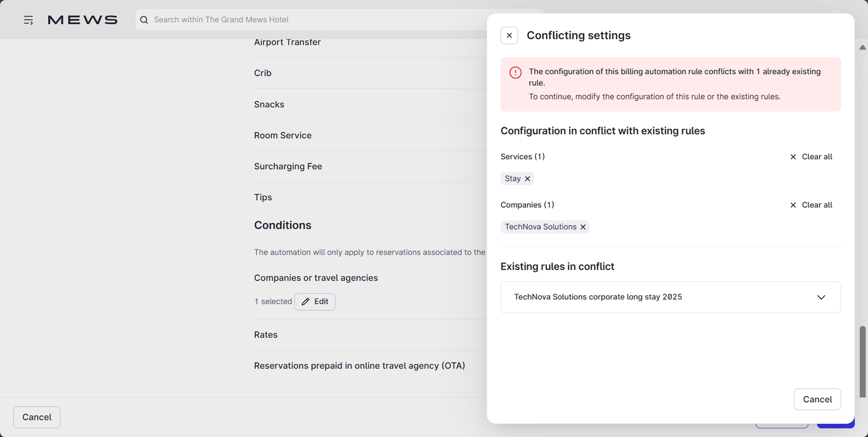The width and height of the screenshot is (868, 437).
Task: Clear all conflicting Services
Action: coord(811,157)
